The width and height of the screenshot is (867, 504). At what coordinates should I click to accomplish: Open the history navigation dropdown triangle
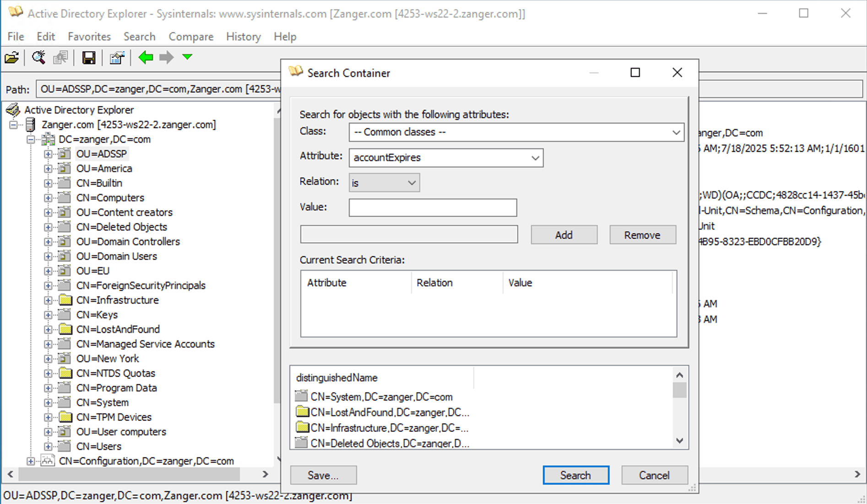(187, 57)
